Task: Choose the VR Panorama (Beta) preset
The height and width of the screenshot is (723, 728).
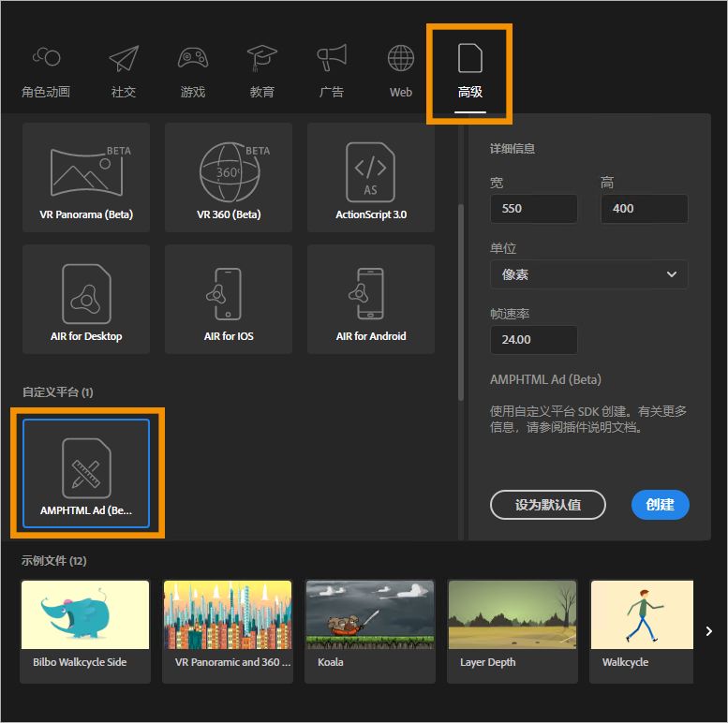Action: pyautogui.click(x=86, y=177)
